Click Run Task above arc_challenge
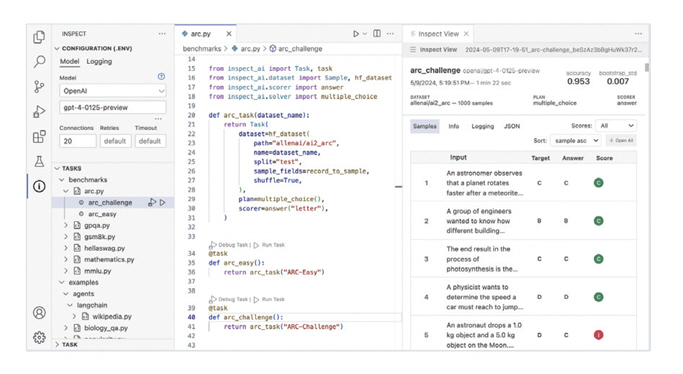The height and width of the screenshot is (374, 683). [273, 299]
